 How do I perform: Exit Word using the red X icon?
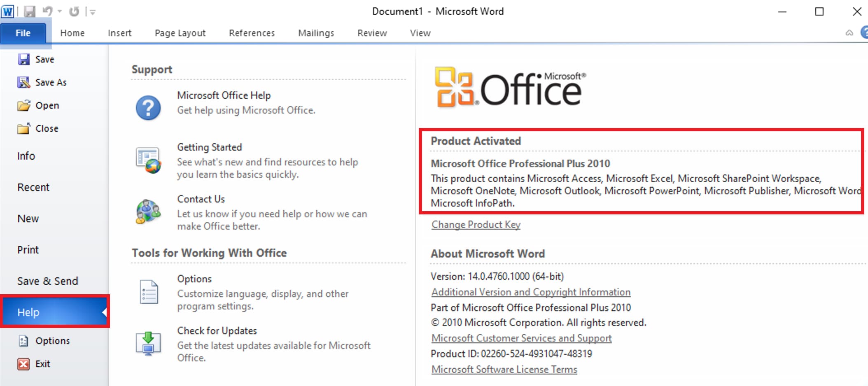point(23,364)
